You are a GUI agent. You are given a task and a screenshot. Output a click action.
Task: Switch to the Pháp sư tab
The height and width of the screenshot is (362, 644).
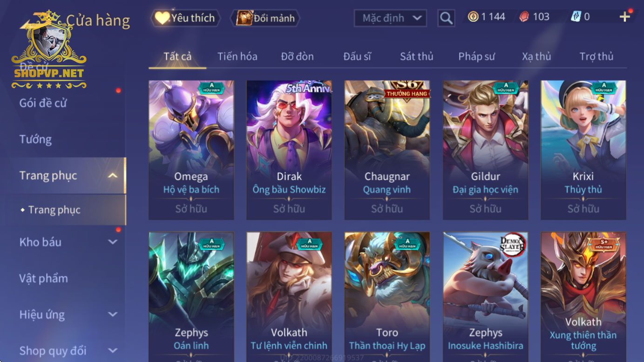[476, 56]
